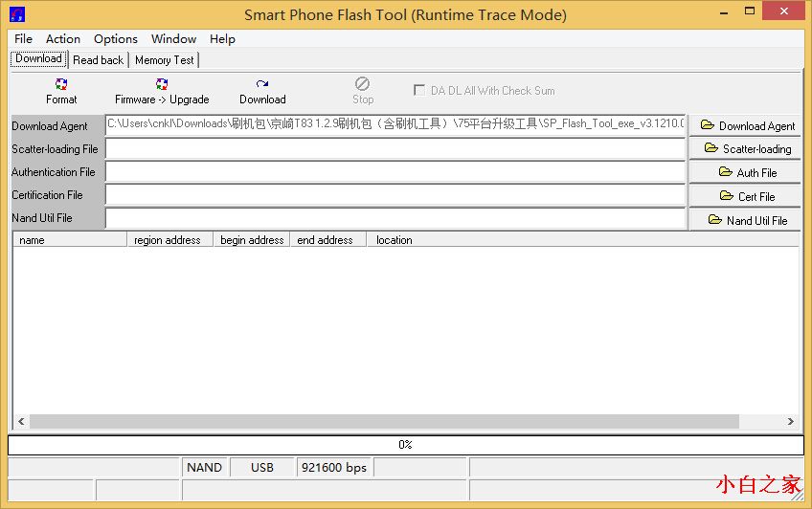Select the Download tab

pyautogui.click(x=39, y=58)
